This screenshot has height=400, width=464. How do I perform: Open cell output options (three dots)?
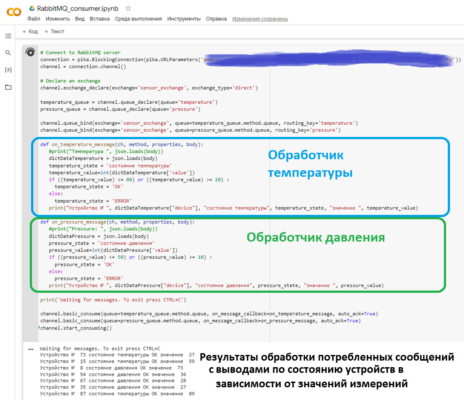pyautogui.click(x=31, y=349)
